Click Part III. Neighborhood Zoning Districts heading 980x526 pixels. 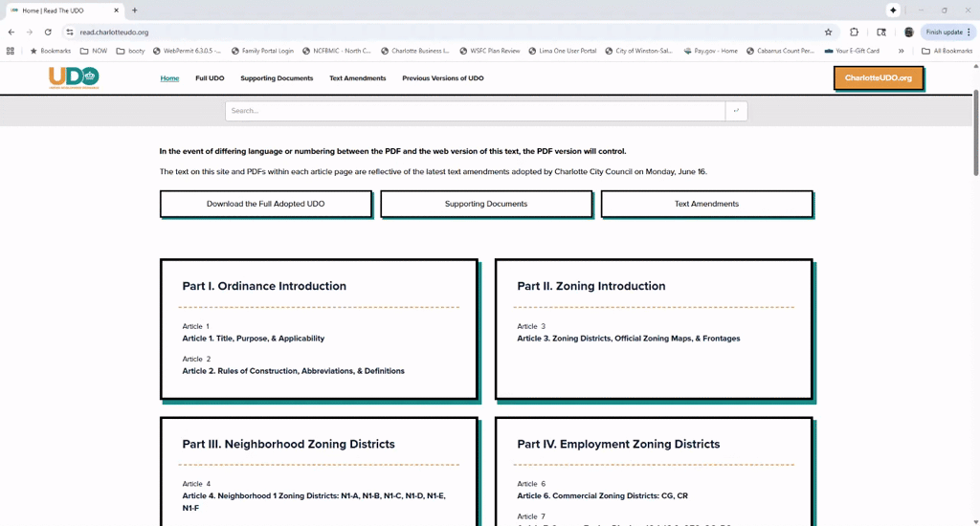[288, 444]
